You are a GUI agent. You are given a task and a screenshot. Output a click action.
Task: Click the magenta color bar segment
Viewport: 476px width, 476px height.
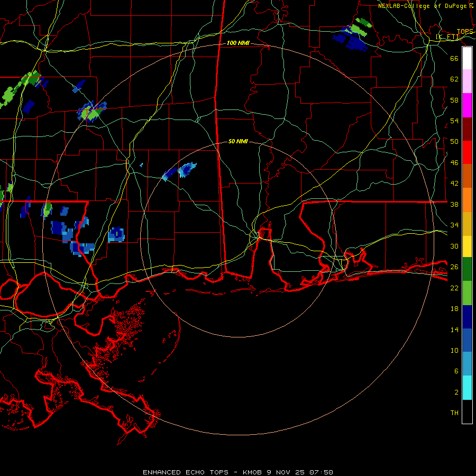[x=467, y=105]
